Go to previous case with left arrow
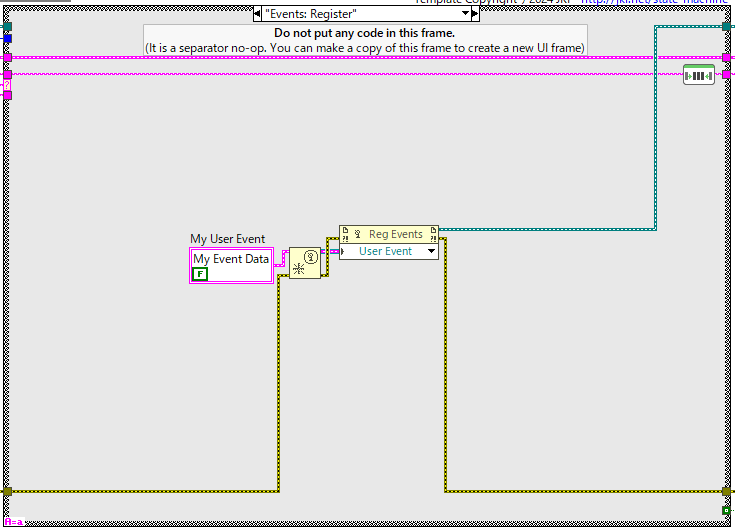 pyautogui.click(x=257, y=14)
